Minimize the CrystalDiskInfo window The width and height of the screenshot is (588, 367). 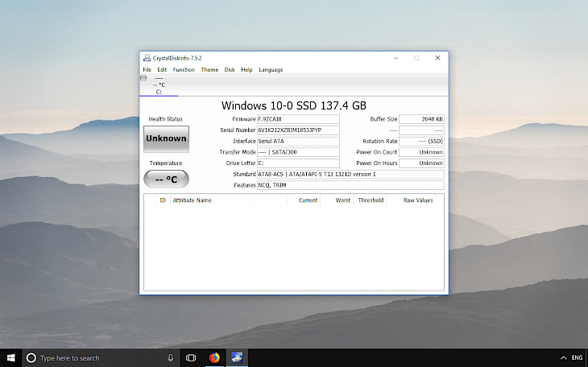coord(396,58)
